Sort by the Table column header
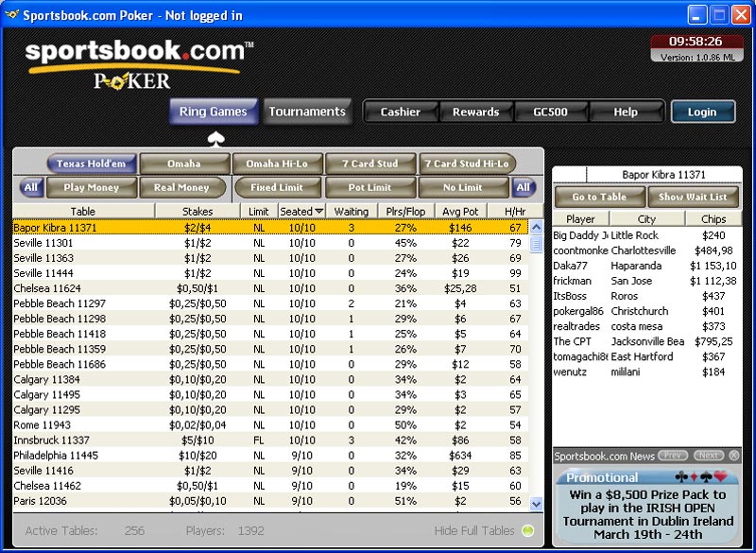The image size is (756, 553). click(x=83, y=211)
